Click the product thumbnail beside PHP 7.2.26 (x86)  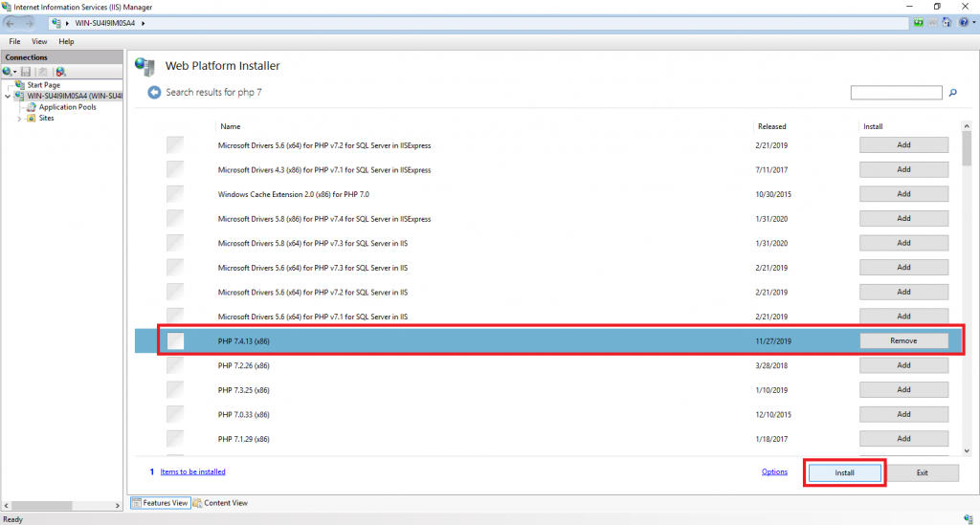point(176,365)
